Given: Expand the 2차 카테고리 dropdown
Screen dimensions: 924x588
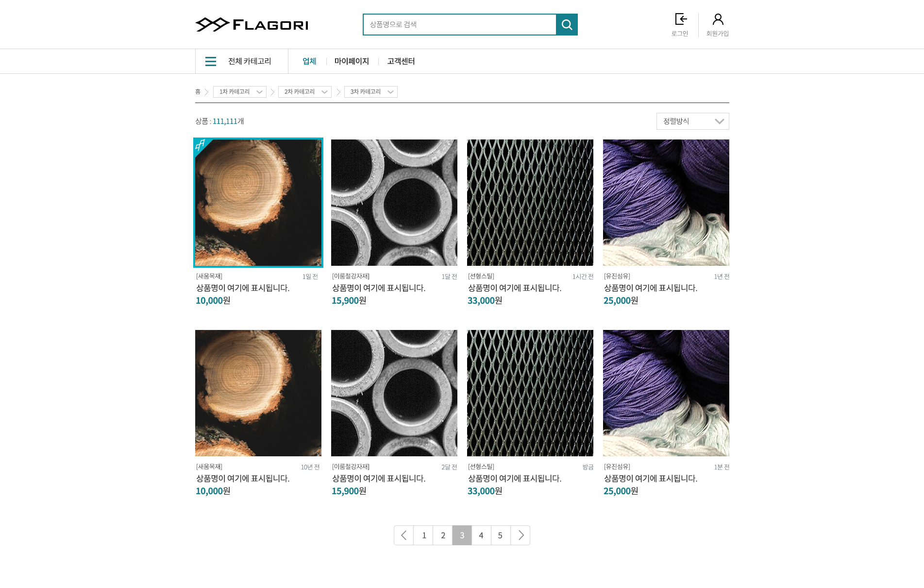Looking at the screenshot, I should (305, 92).
